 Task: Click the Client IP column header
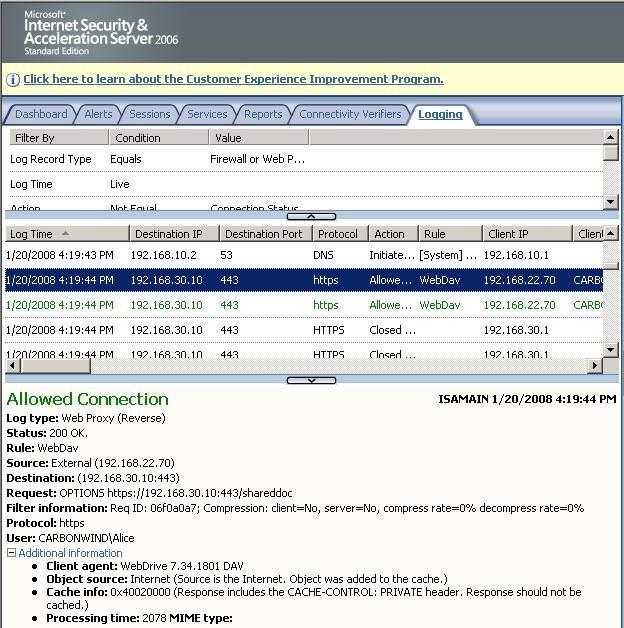click(x=527, y=234)
